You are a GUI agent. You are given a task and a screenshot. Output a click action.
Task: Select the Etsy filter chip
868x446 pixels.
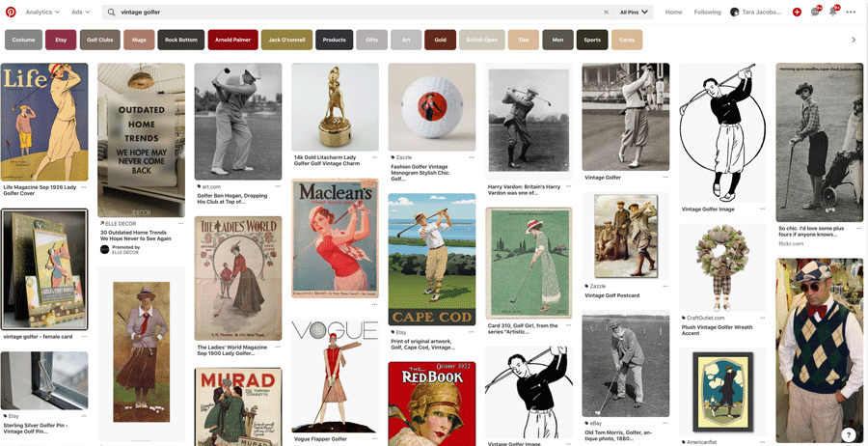point(61,40)
